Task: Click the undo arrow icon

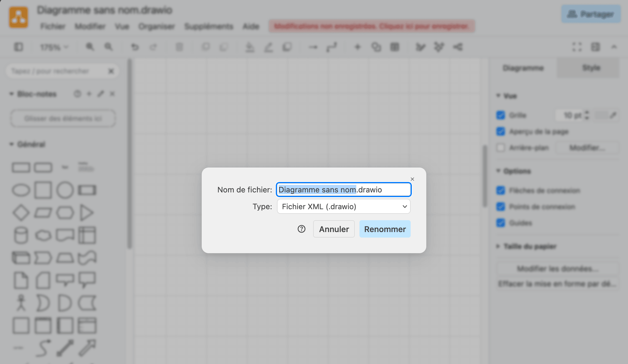Action: [135, 47]
